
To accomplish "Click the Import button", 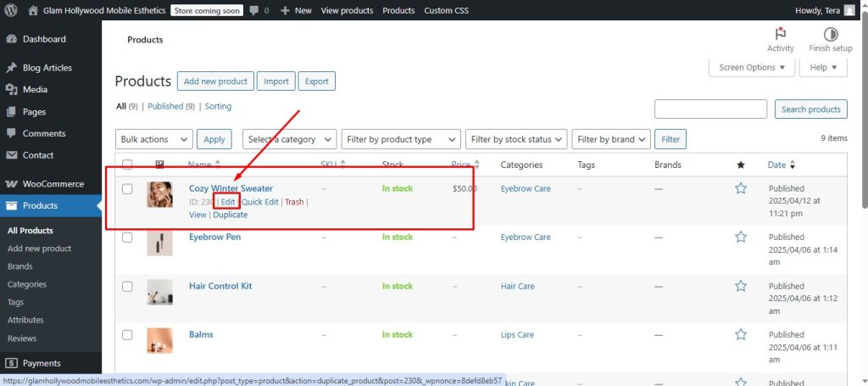I will click(x=276, y=81).
